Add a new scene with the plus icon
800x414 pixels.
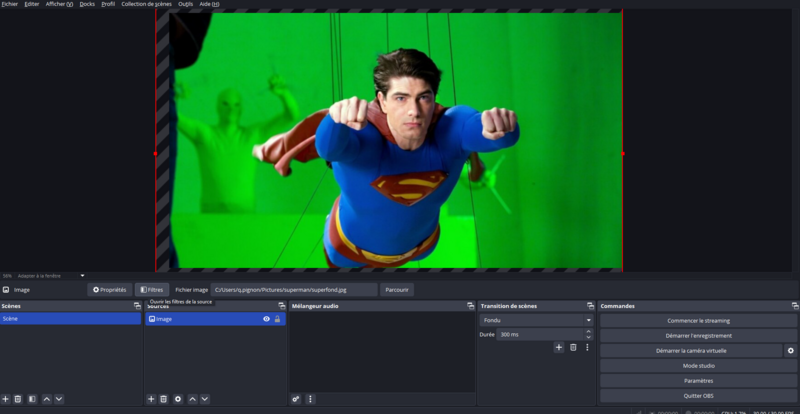tap(6, 399)
